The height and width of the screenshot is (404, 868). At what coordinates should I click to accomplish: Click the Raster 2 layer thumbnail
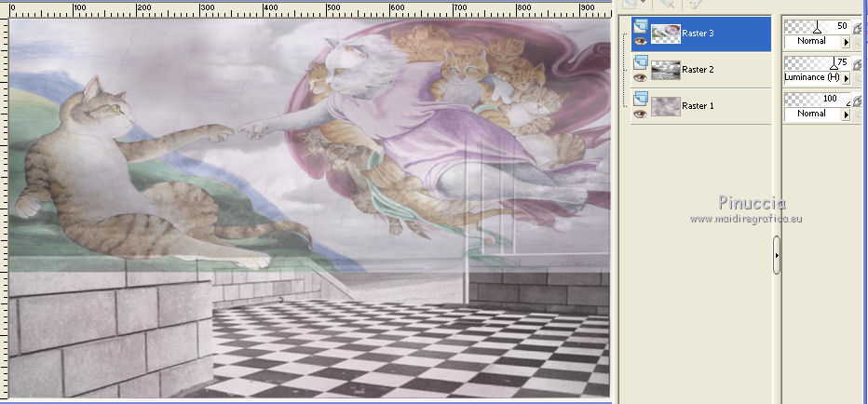tap(665, 71)
